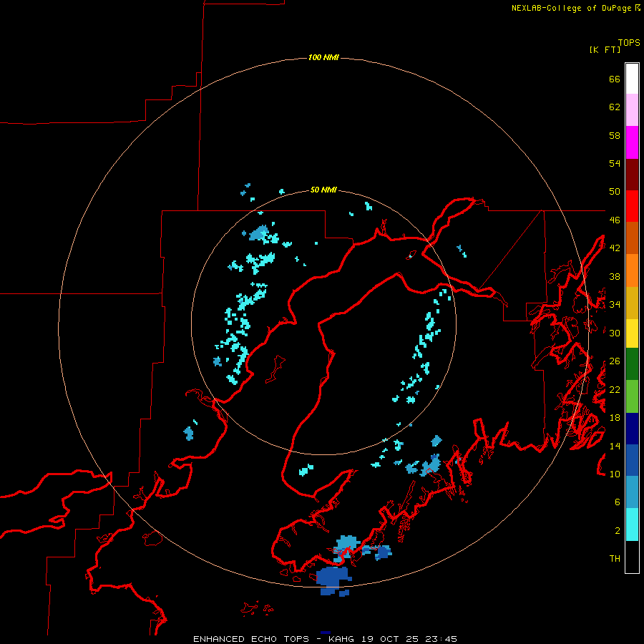Click the [K FT] units label
The width and height of the screenshot is (644, 644).
pos(605,50)
